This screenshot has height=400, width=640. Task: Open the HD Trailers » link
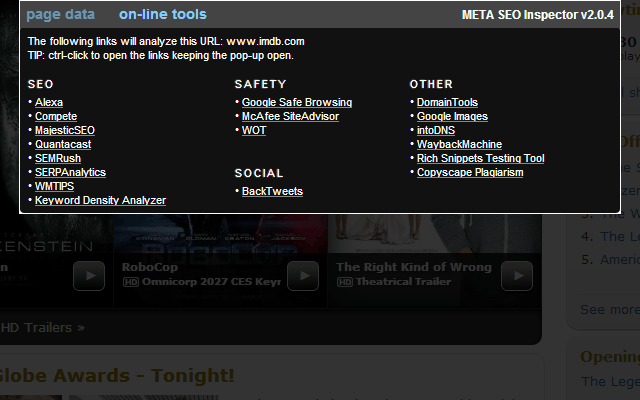(x=42, y=328)
